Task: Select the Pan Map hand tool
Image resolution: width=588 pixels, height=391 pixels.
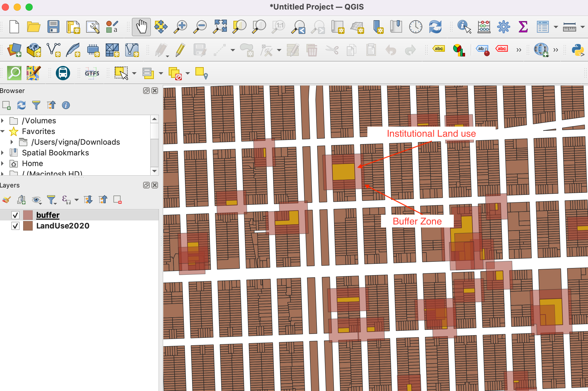Action: tap(141, 27)
